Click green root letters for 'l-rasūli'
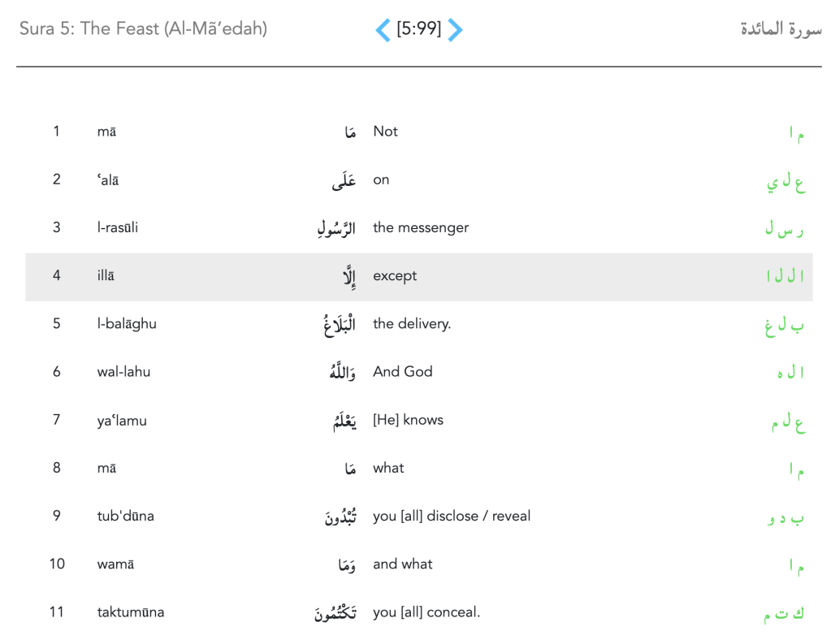831x644 pixels. [784, 230]
